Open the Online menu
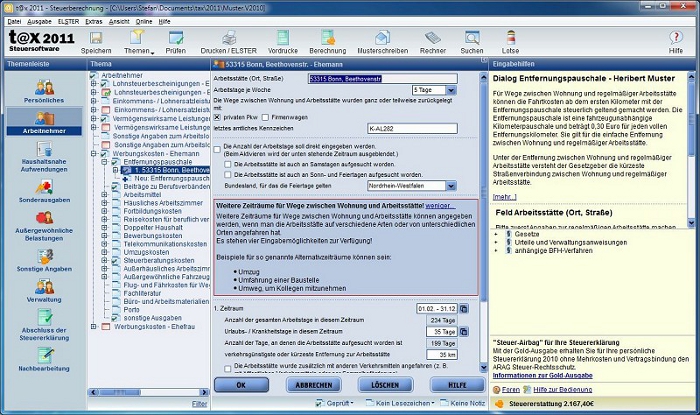The height and width of the screenshot is (415, 700). 144,21
